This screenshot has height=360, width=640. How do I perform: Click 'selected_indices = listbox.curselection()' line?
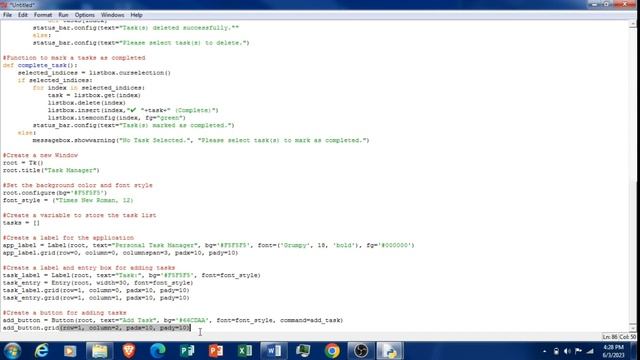tap(94, 73)
